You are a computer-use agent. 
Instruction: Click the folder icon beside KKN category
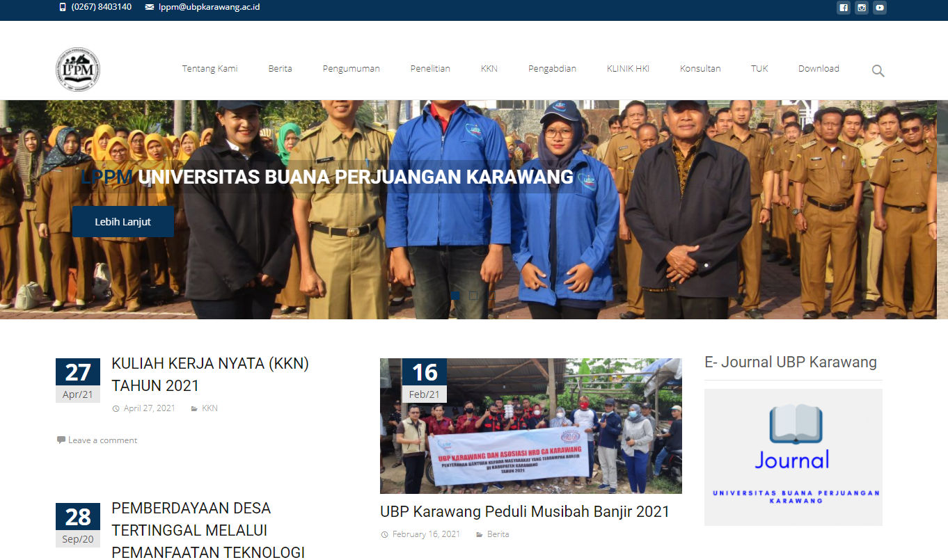[194, 408]
